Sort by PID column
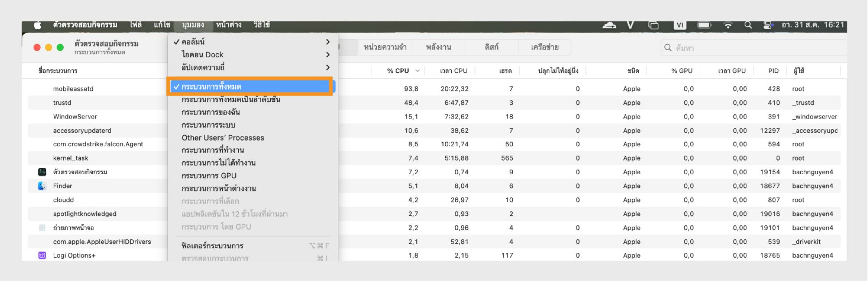This screenshot has height=281, width=868. (x=773, y=71)
